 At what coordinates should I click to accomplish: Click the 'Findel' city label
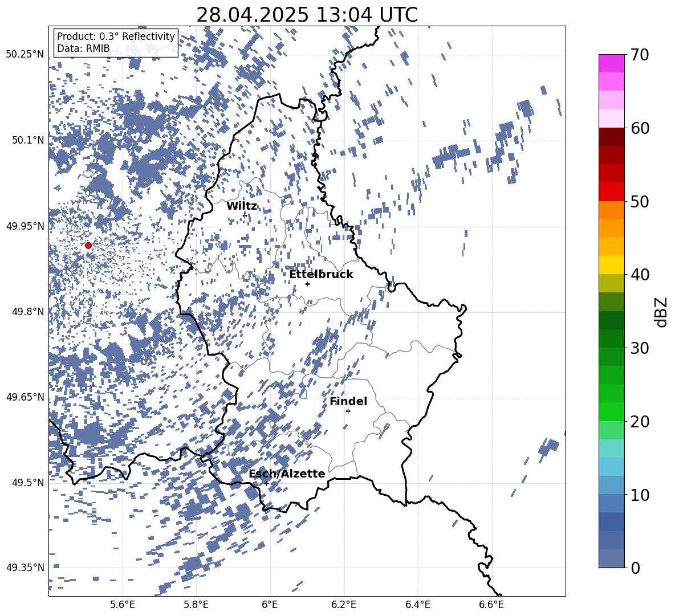tap(348, 401)
